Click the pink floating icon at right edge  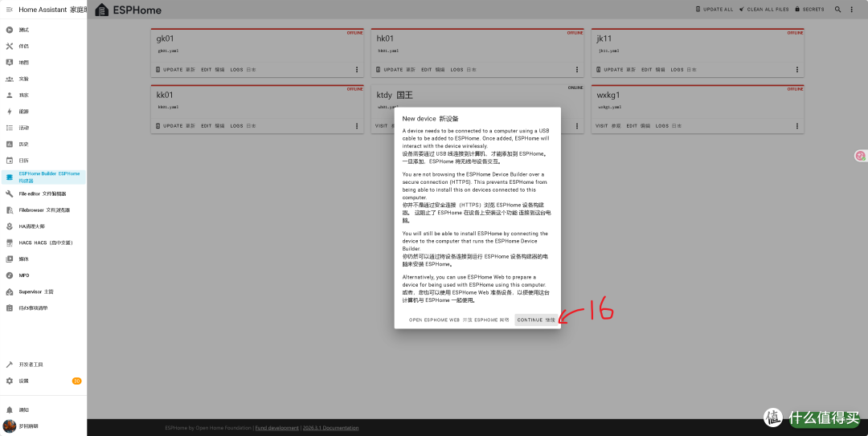click(860, 156)
